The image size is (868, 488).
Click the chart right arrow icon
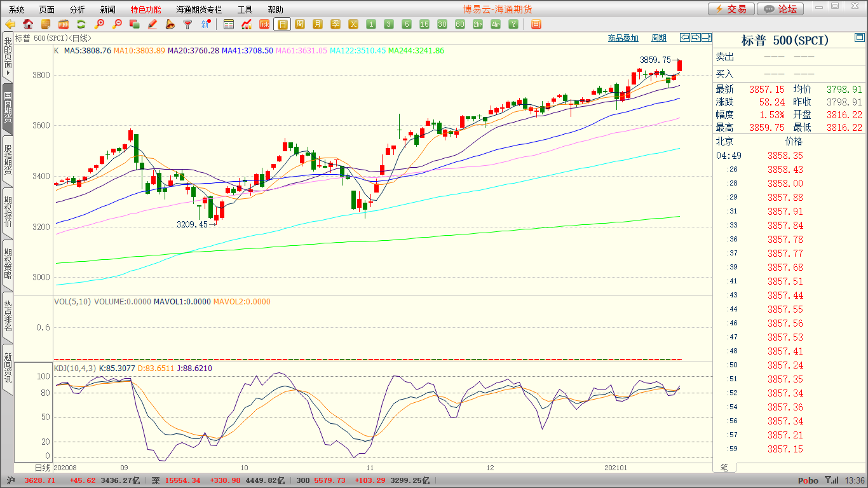click(x=696, y=37)
